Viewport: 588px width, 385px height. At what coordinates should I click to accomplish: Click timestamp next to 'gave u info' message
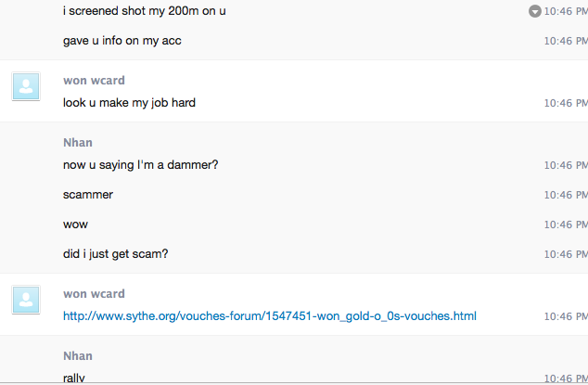point(565,41)
